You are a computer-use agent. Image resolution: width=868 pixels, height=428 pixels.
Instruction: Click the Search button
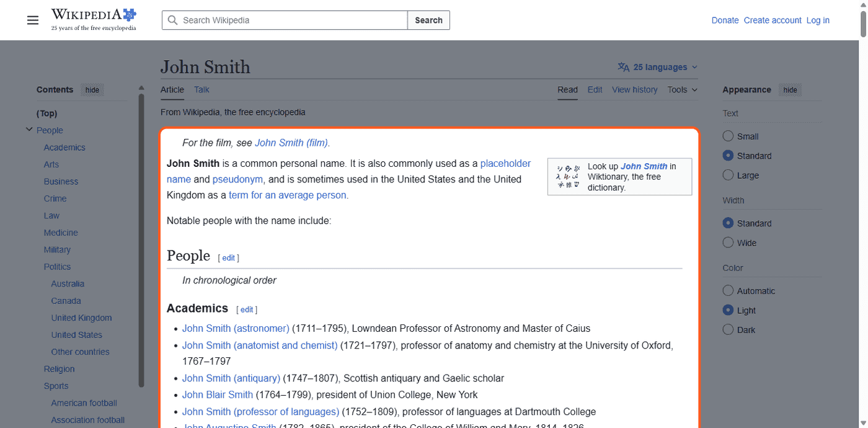[x=428, y=20]
